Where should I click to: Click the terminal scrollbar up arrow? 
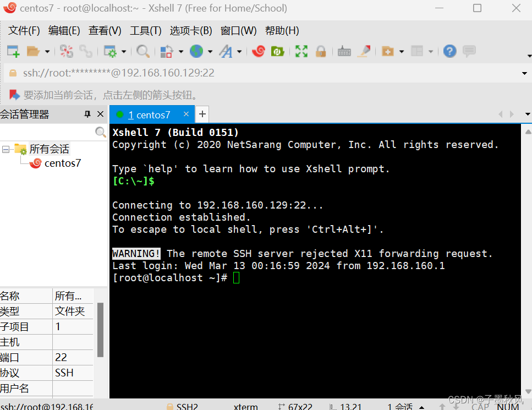click(528, 132)
